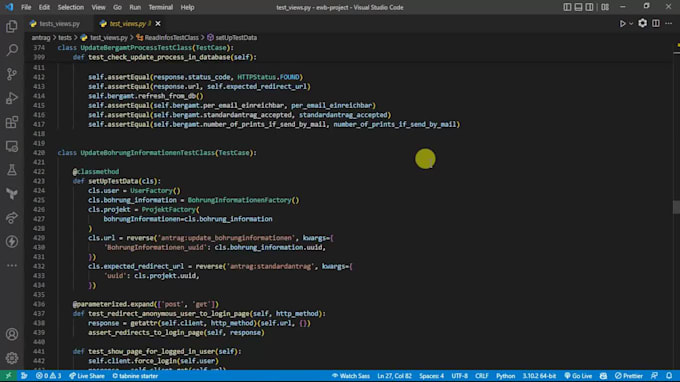
Task: Open the feedback icon in status bar
Action: tap(654, 376)
